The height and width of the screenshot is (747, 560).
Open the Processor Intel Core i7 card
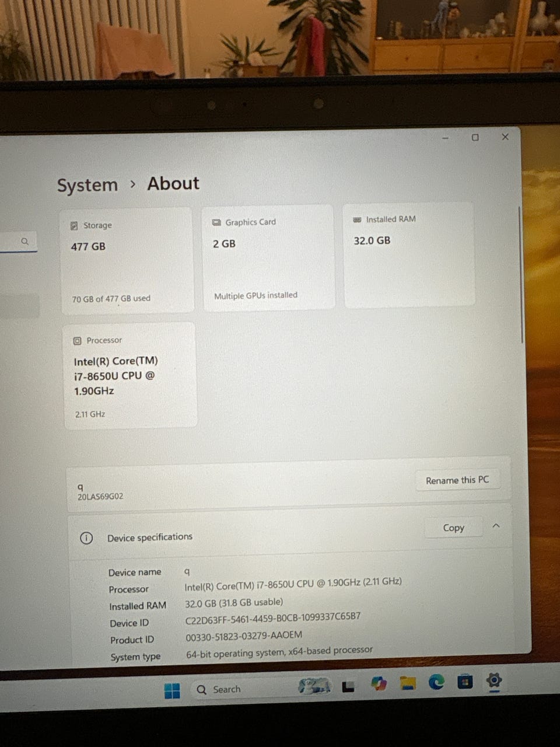130,376
